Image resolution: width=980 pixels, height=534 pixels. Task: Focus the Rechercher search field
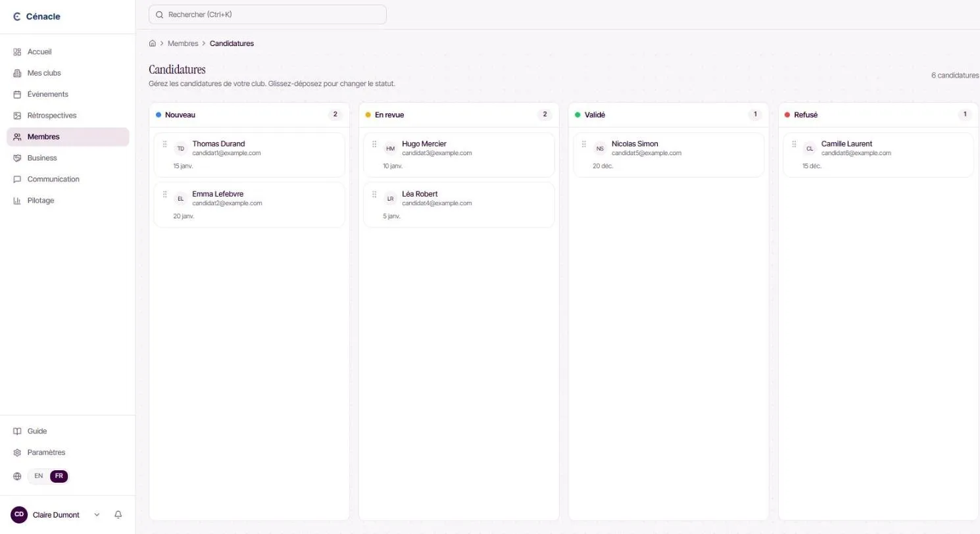[268, 14]
